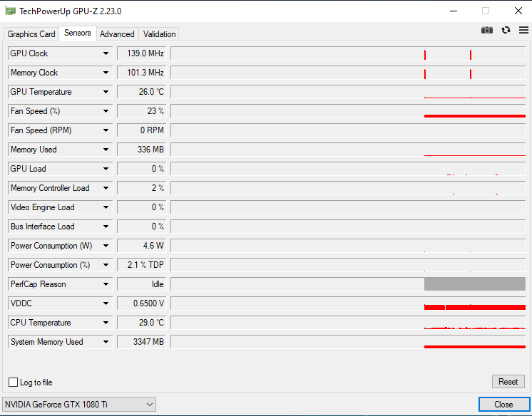
Task: Click the 29.0 °C CPU temperature value
Action: coord(142,323)
